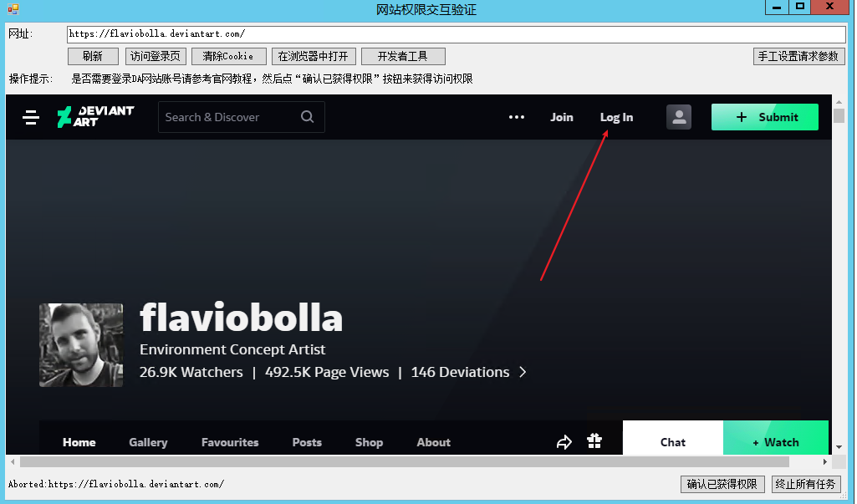Viewport: 857px width, 504px height.
Task: Maximize the 网站权限交互验证 window
Action: click(799, 8)
